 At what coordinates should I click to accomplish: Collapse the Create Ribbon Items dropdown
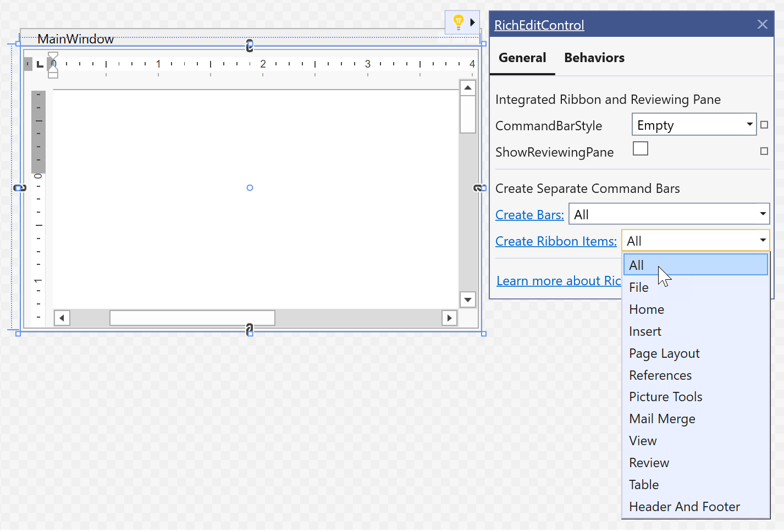tap(763, 240)
